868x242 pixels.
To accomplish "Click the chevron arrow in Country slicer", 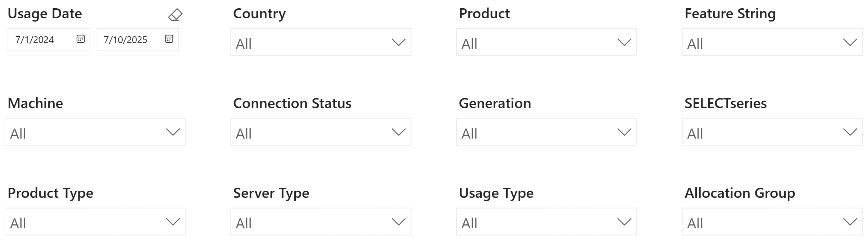I will [x=398, y=42].
